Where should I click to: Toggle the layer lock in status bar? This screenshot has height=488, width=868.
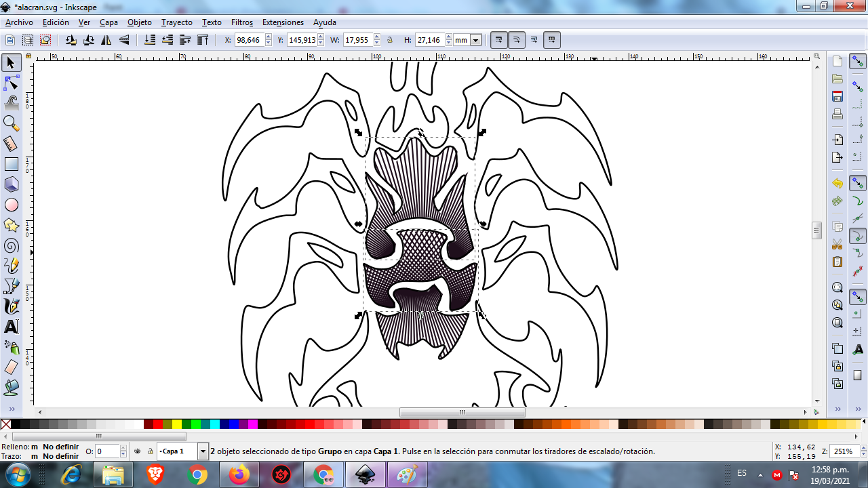[149, 451]
